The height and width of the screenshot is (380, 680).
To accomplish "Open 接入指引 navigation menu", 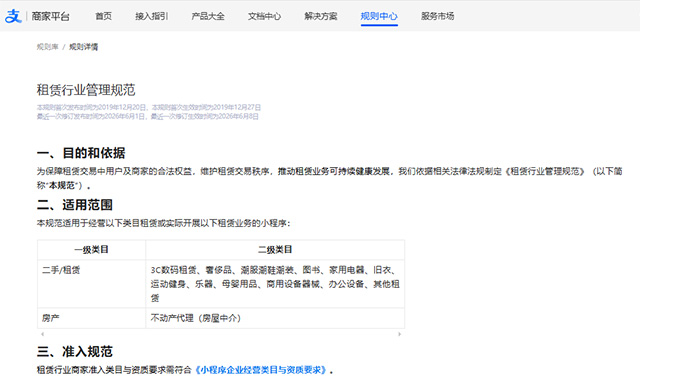I will coord(151,16).
